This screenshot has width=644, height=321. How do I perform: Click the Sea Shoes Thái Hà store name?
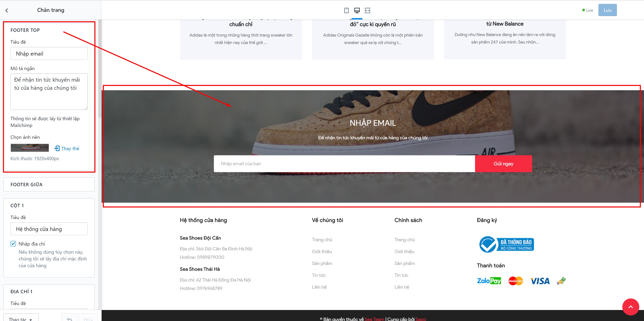pos(200,269)
